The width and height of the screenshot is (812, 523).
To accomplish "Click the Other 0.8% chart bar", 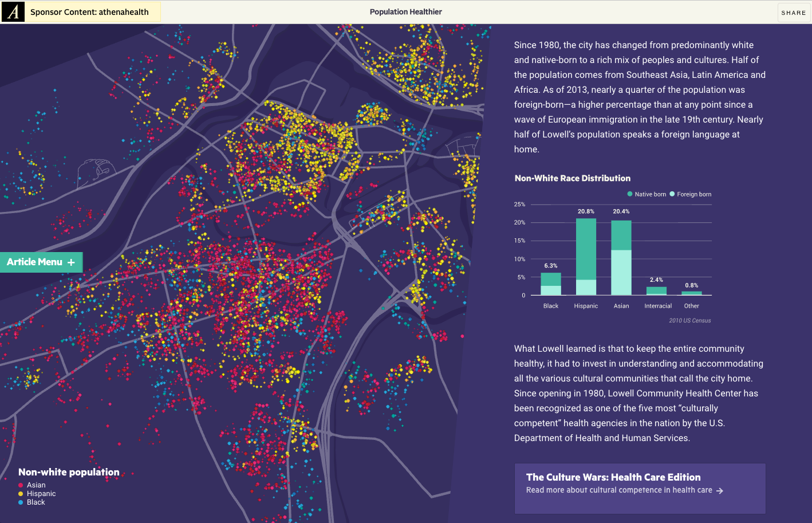I will click(692, 293).
